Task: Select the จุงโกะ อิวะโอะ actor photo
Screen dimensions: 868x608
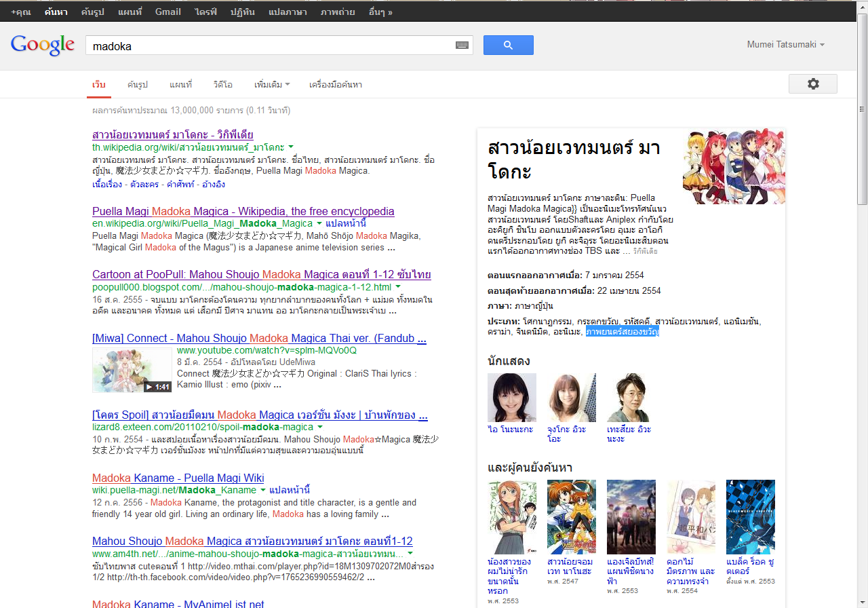Action: pos(572,398)
